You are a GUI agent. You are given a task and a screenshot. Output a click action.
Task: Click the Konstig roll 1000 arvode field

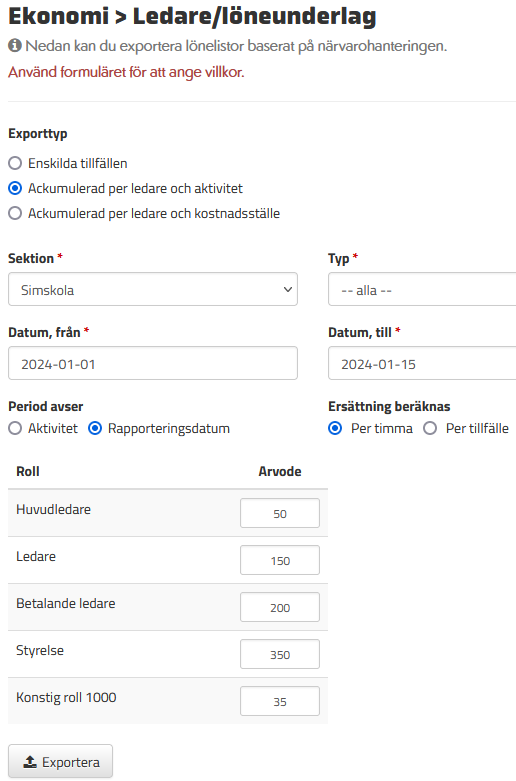pyautogui.click(x=280, y=701)
